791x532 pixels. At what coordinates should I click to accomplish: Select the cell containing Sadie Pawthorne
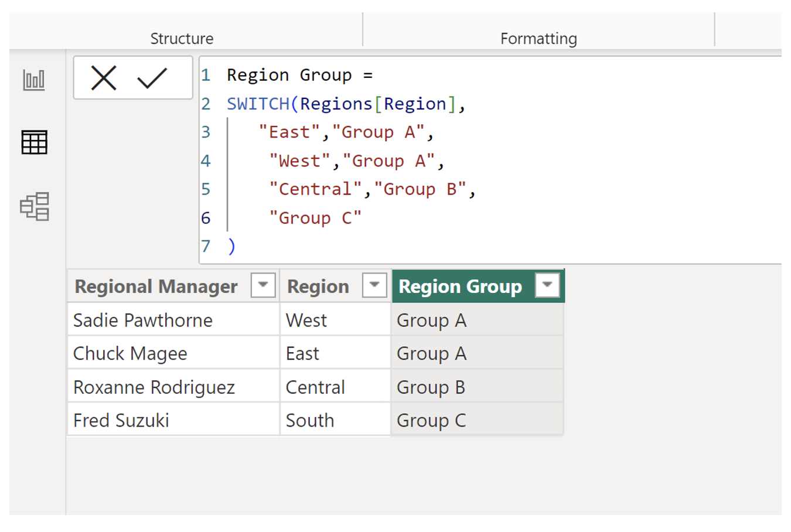(x=142, y=320)
